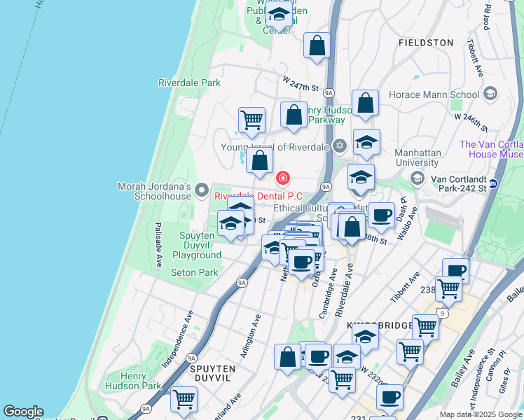Image resolution: width=524 pixels, height=420 pixels.
Task: Select the Spuyten Duyvil Playground label
Action: 197,246
